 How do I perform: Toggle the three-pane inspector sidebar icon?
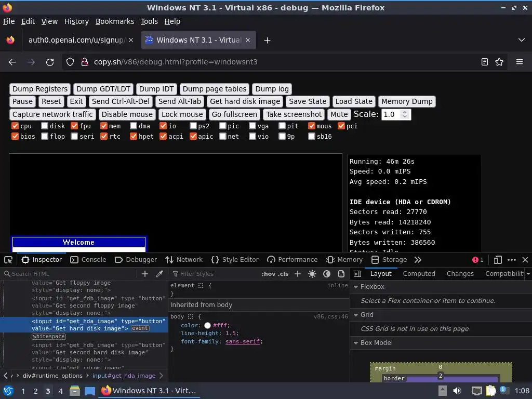pos(357,274)
